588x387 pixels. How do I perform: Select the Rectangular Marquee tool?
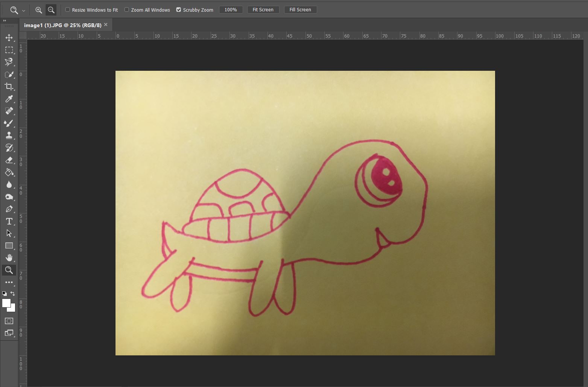point(9,50)
